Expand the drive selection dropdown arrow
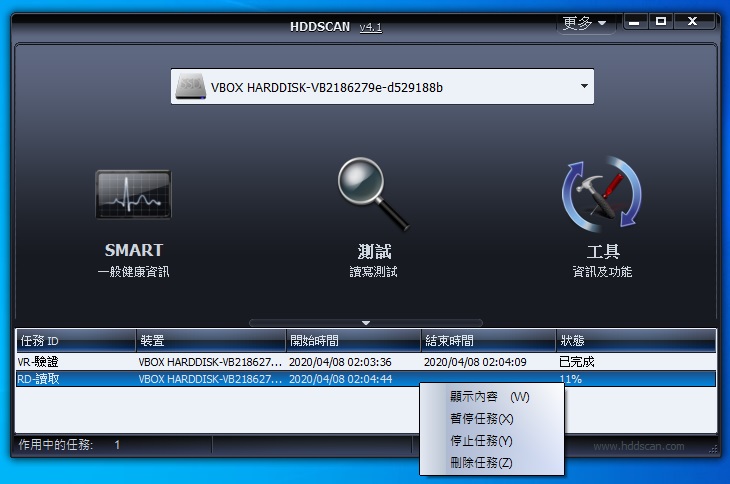This screenshot has width=730, height=484. point(584,86)
